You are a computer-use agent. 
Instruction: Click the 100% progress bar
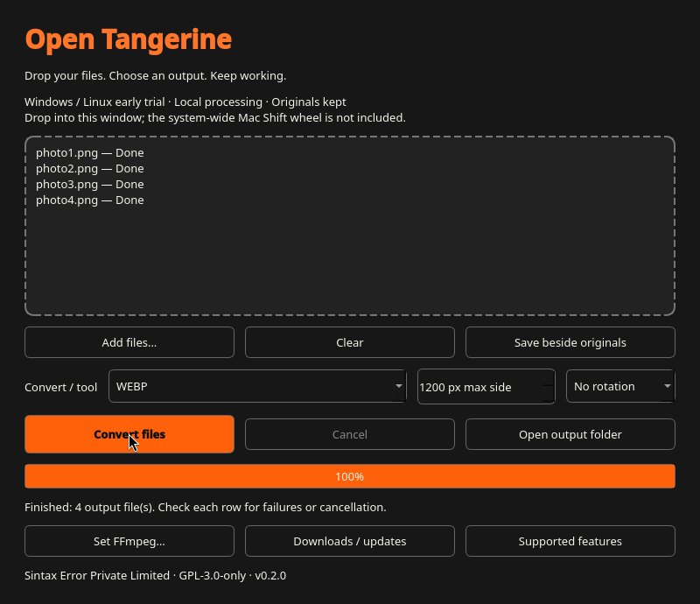(349, 476)
